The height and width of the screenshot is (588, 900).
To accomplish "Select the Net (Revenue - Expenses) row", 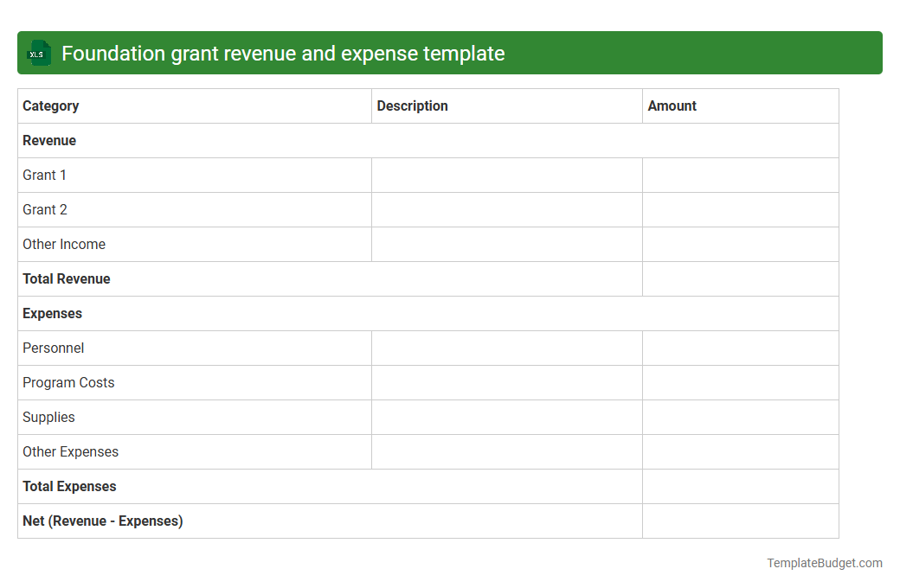I will click(x=102, y=521).
